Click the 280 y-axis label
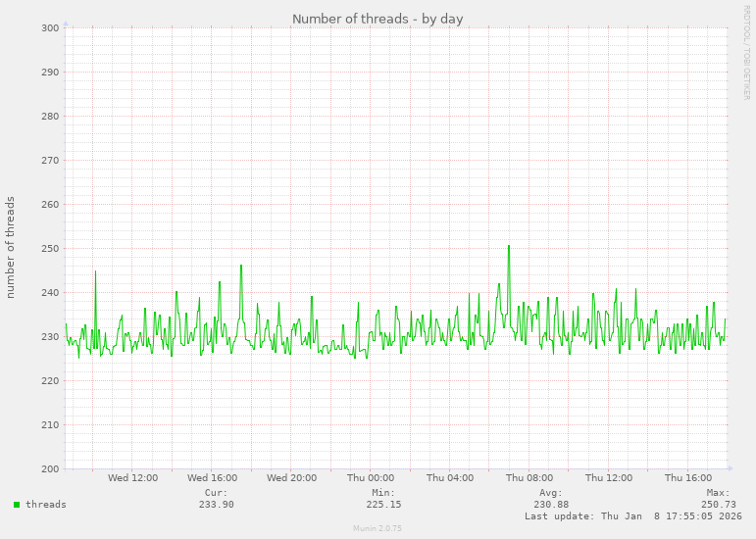 tap(50, 116)
